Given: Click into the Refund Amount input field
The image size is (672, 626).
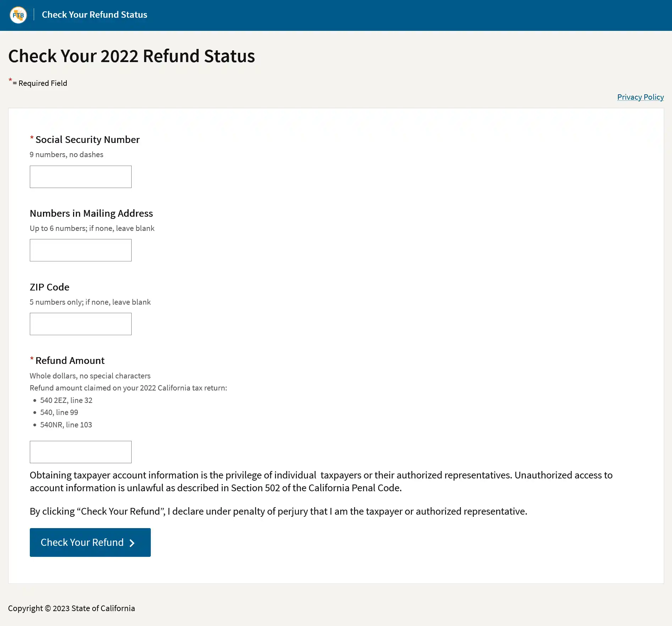Looking at the screenshot, I should click(81, 452).
